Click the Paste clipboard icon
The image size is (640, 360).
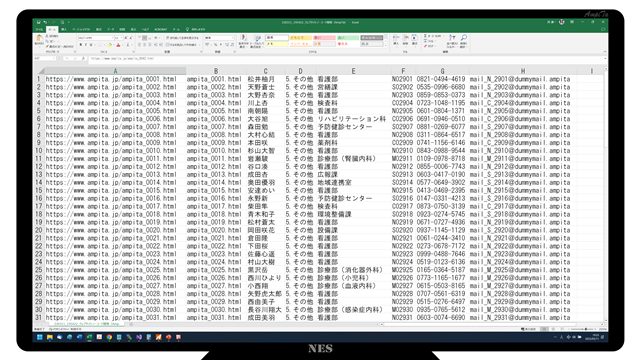point(39,38)
